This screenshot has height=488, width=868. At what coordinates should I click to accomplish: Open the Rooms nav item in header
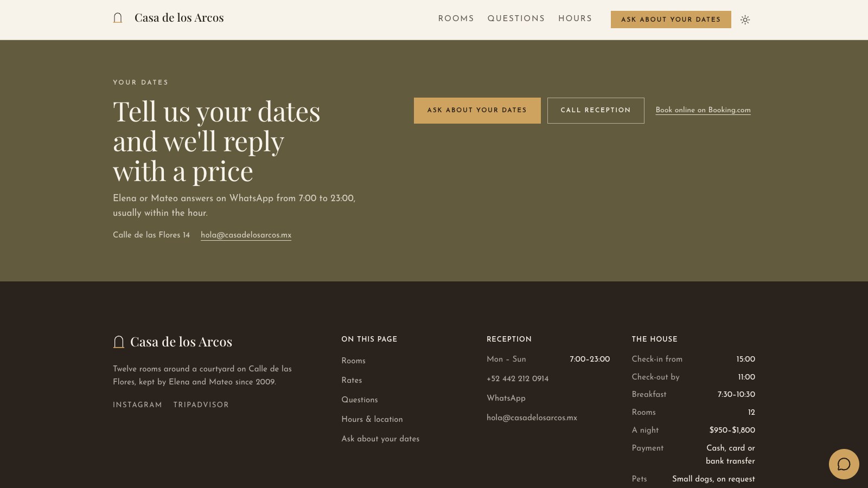coord(456,18)
